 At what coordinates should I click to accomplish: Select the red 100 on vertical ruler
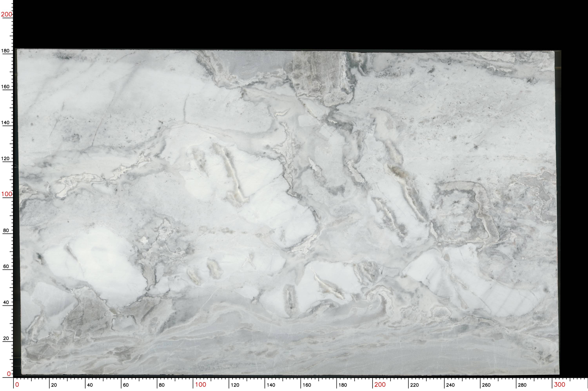[7, 194]
